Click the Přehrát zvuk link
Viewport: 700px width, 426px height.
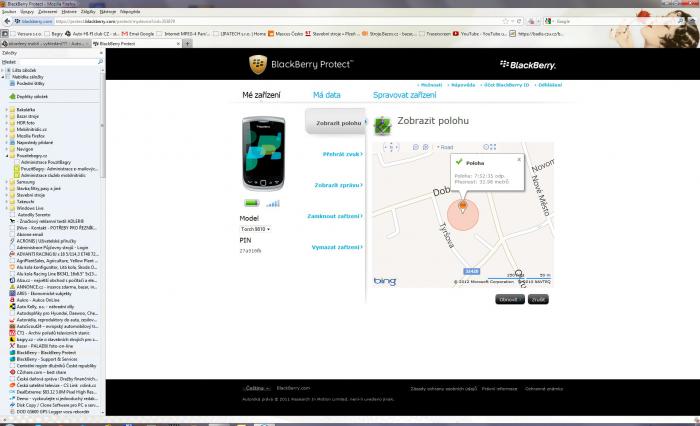(x=341, y=154)
